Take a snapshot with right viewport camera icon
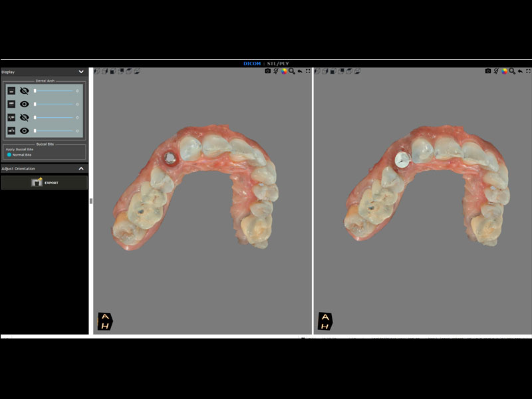 [488, 71]
